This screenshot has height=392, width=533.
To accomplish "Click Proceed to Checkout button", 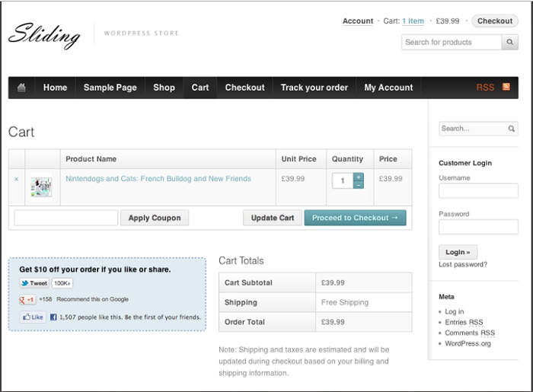I will click(x=355, y=218).
